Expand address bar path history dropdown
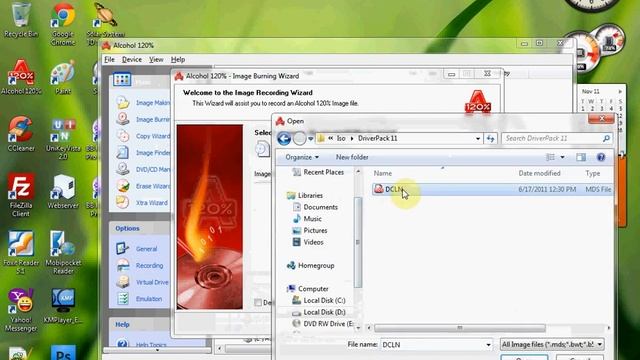Viewport: 640px width, 360px height. 478,138
